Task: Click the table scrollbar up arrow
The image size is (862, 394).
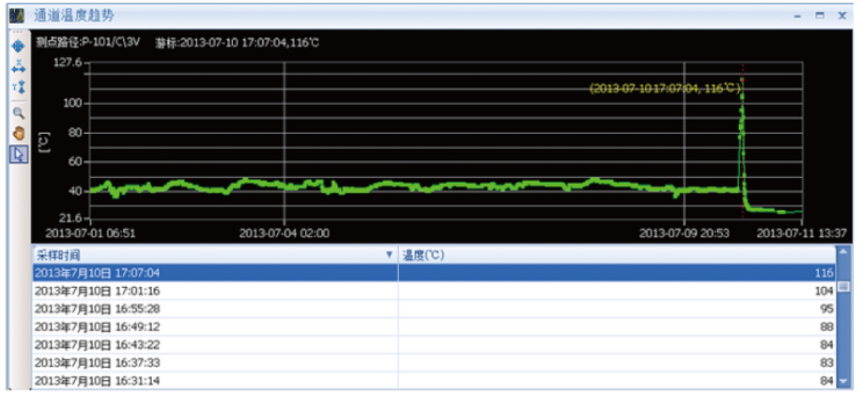Action: (843, 252)
